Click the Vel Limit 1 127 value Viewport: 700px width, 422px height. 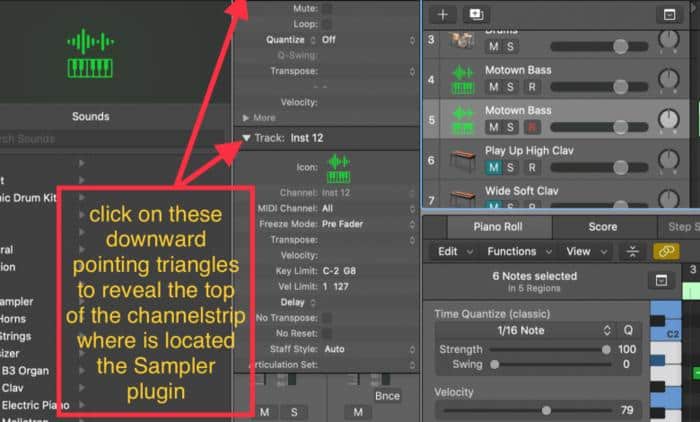[335, 287]
